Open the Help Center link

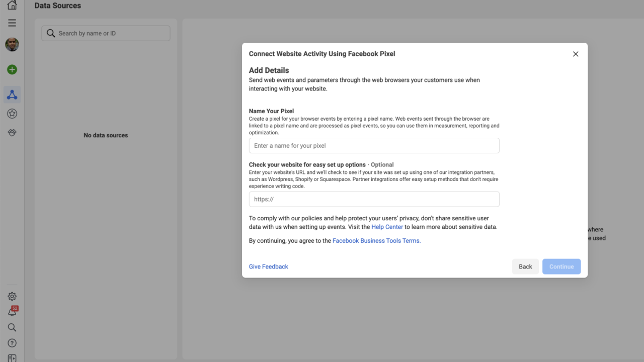tap(387, 227)
